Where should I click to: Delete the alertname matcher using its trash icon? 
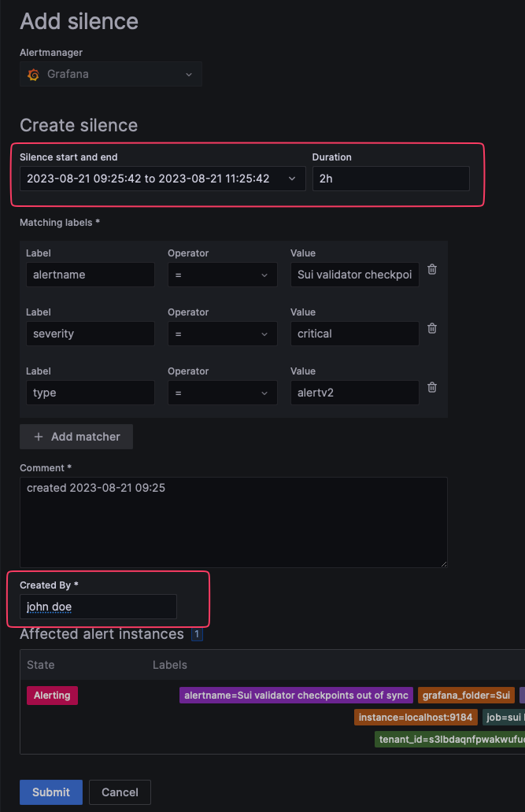(431, 269)
